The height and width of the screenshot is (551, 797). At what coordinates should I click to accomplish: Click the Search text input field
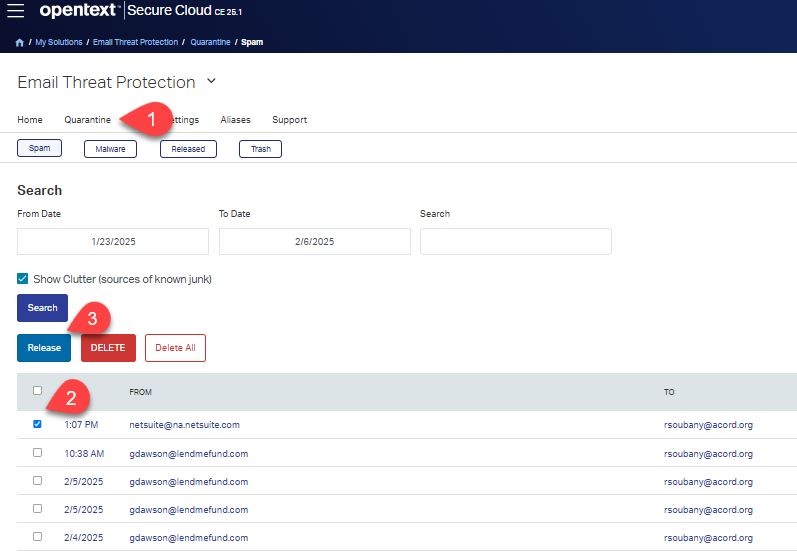[x=515, y=242]
